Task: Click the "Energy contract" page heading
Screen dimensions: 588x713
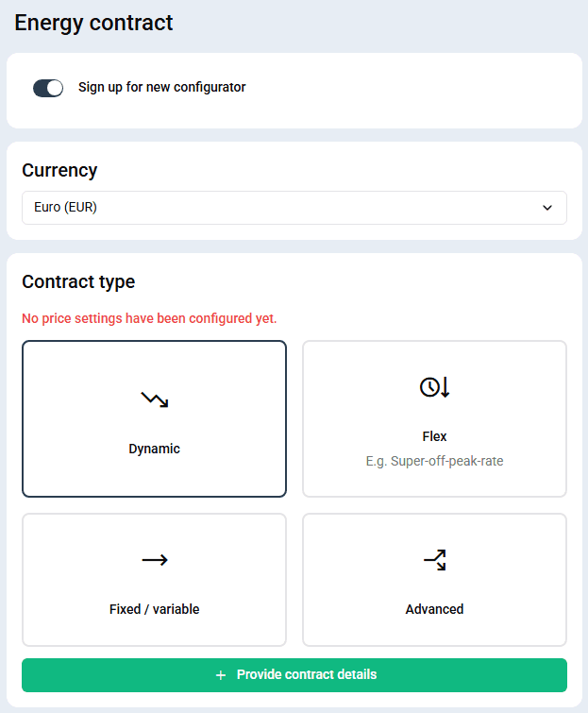Action: click(x=93, y=23)
